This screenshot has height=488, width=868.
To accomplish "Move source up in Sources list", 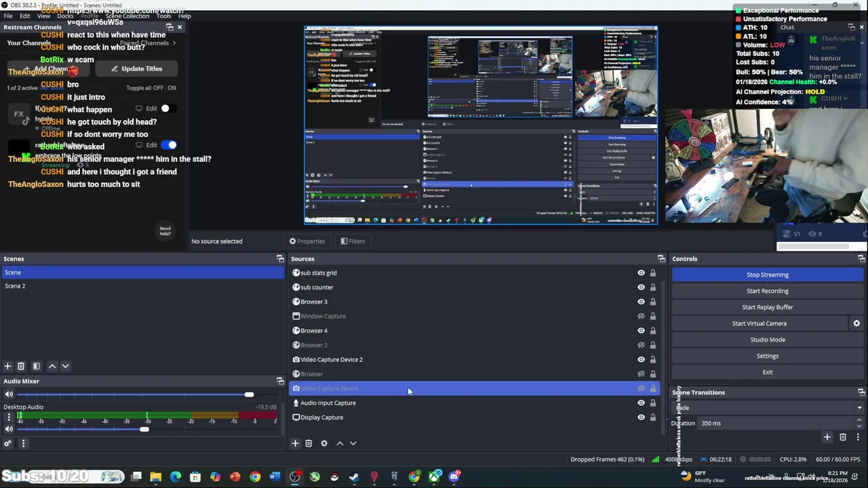I will pos(340,443).
